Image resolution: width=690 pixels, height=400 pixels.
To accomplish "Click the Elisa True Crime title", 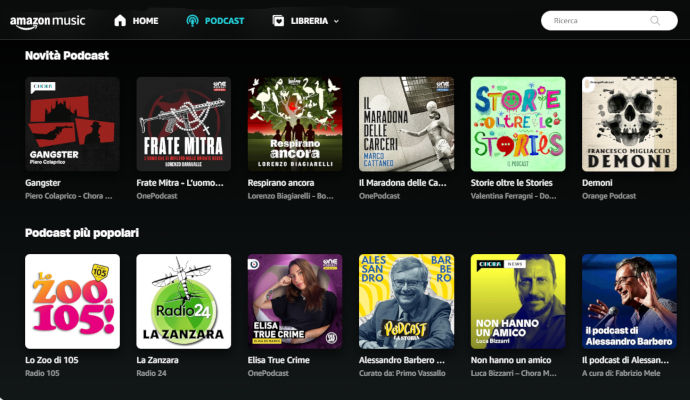I will (x=279, y=360).
